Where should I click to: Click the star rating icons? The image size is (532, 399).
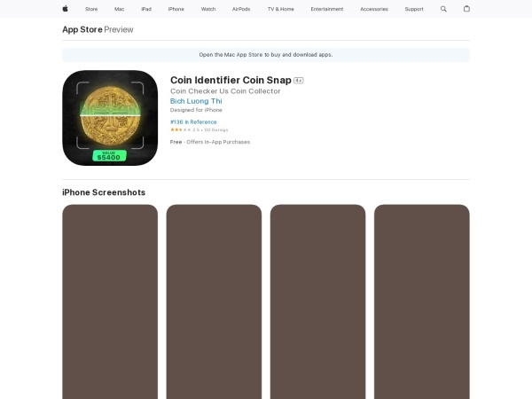tap(176, 129)
